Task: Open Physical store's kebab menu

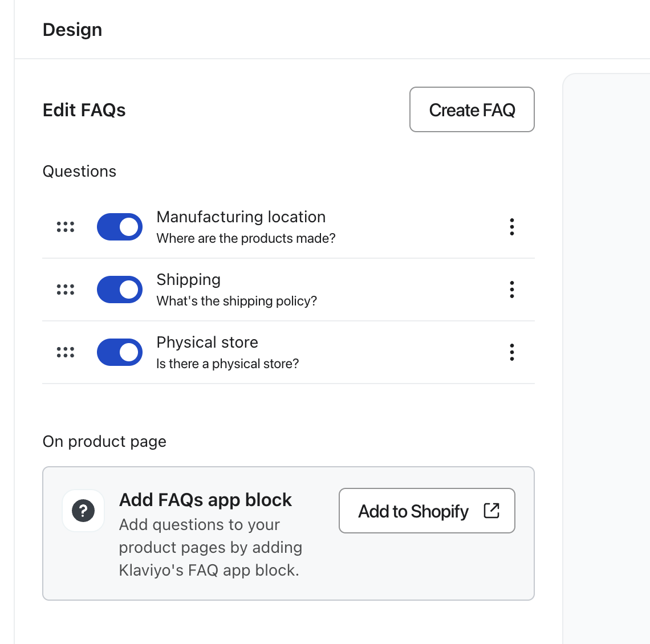Action: click(512, 352)
